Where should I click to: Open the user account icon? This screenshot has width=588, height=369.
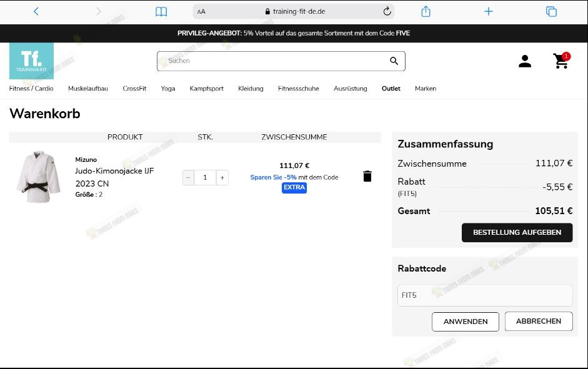[525, 61]
